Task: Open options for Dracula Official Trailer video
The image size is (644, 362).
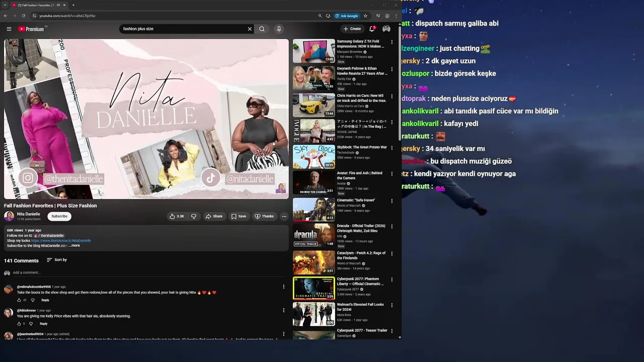Action: point(392,227)
